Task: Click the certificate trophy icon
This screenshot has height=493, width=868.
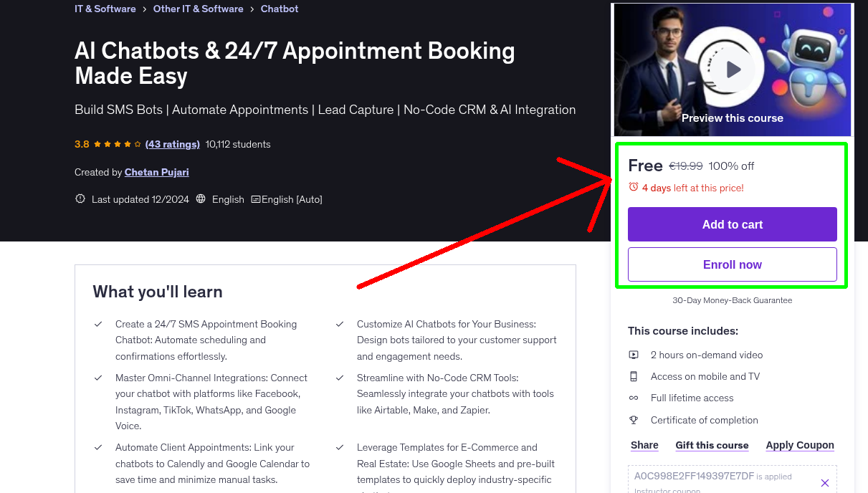Action: pyautogui.click(x=634, y=420)
